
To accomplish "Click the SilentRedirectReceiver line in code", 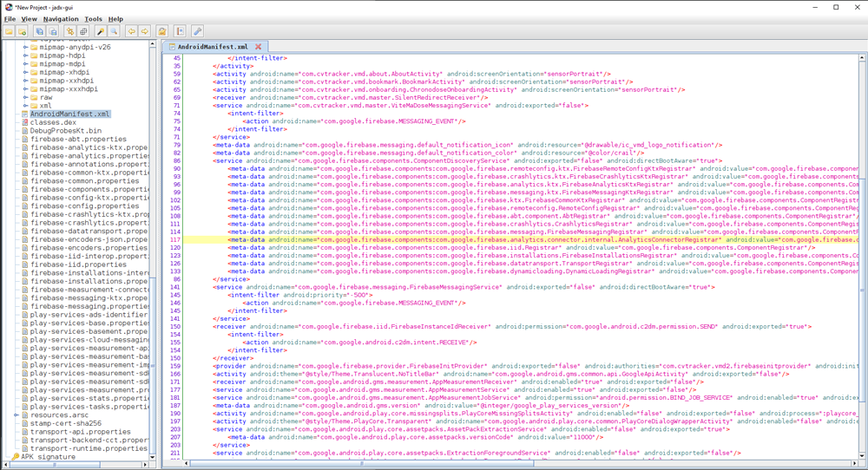I will [x=351, y=97].
